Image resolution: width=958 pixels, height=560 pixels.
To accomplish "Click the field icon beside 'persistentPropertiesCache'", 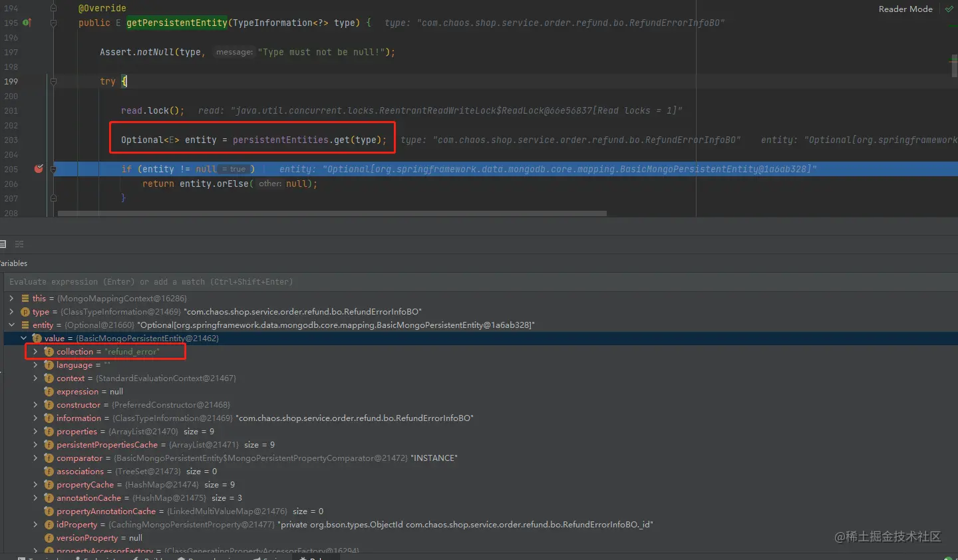I will point(49,445).
